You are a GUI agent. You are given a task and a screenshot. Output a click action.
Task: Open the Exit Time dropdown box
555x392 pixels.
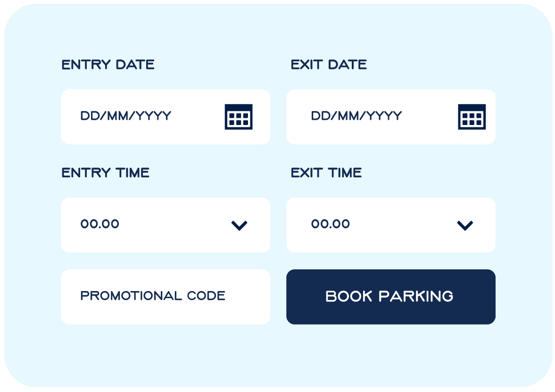(391, 225)
